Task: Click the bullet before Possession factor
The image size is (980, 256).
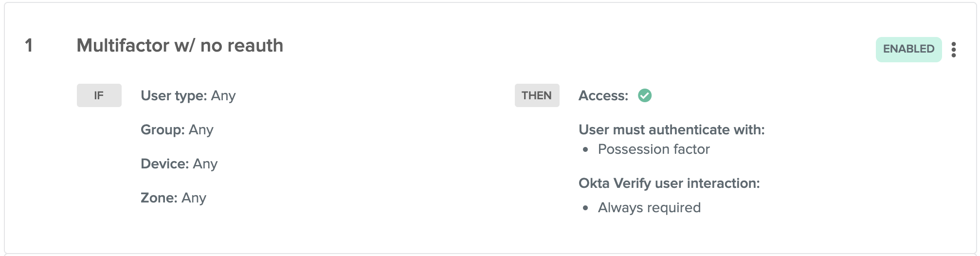Action: pos(585,149)
